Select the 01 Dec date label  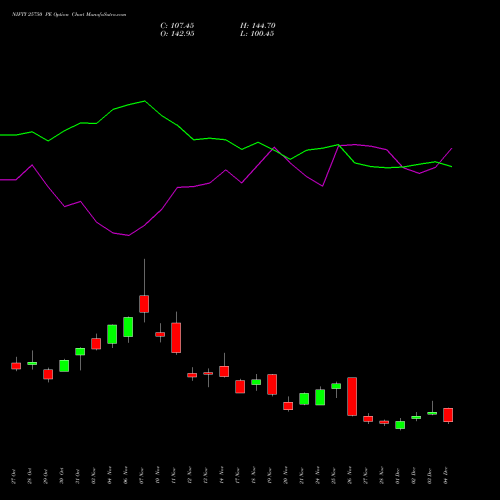tap(397, 476)
